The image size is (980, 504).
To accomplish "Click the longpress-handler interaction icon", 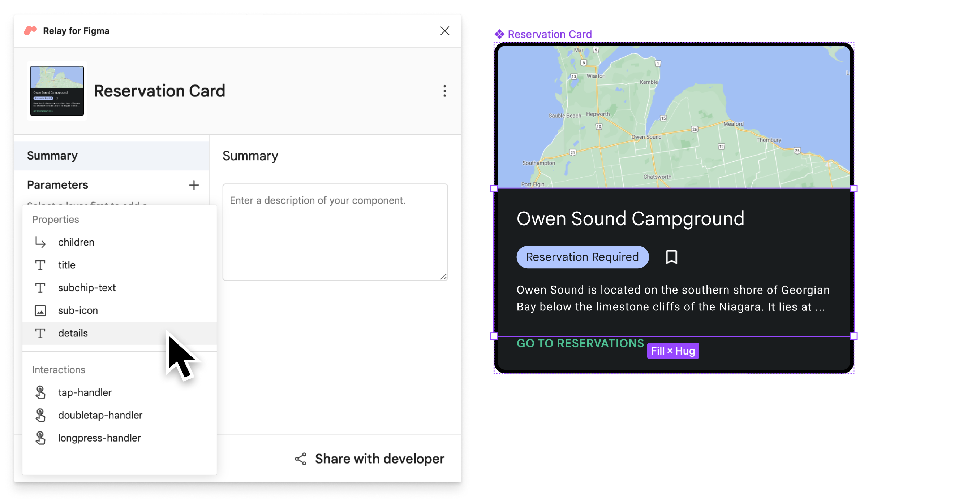I will (40, 437).
